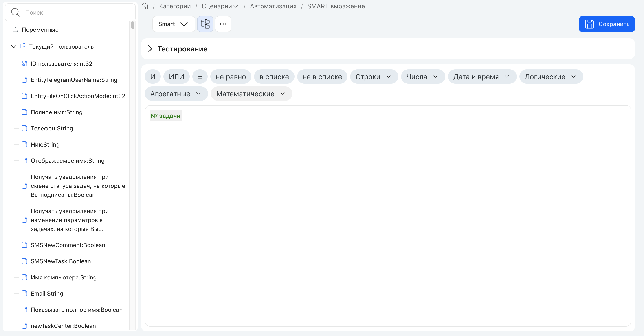This screenshot has width=644, height=336.
Task: Insert the И operator
Action: [x=153, y=77]
